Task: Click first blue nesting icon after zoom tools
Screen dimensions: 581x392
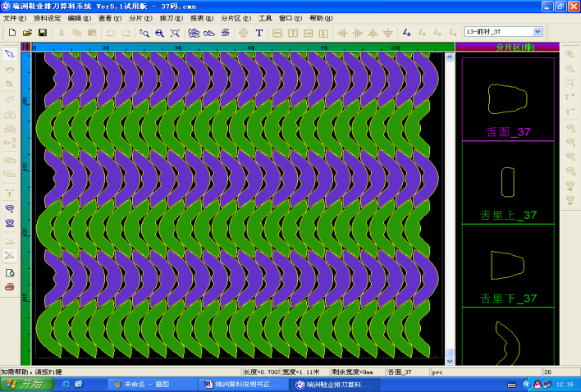Action: pos(194,33)
